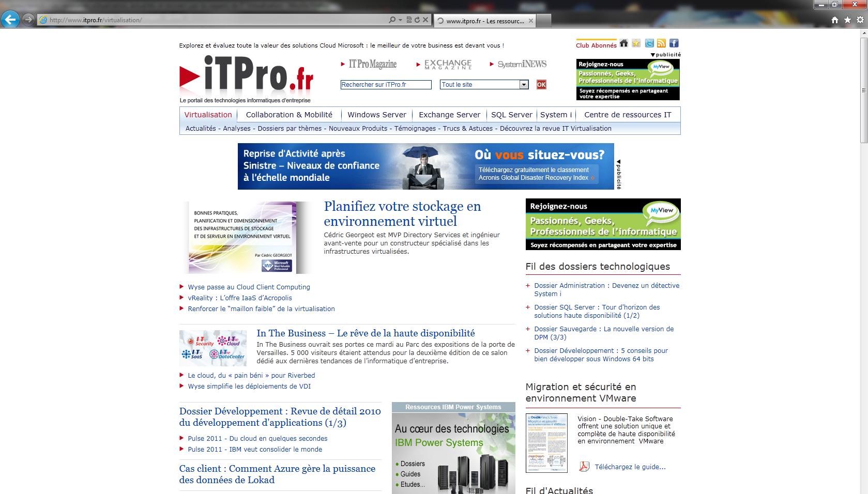Select the System i navigation tab
This screenshot has height=494, width=868.
point(556,115)
